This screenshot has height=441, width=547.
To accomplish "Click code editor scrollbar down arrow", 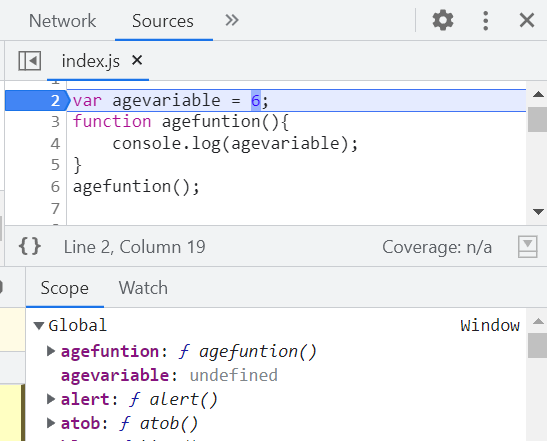I will pyautogui.click(x=538, y=212).
